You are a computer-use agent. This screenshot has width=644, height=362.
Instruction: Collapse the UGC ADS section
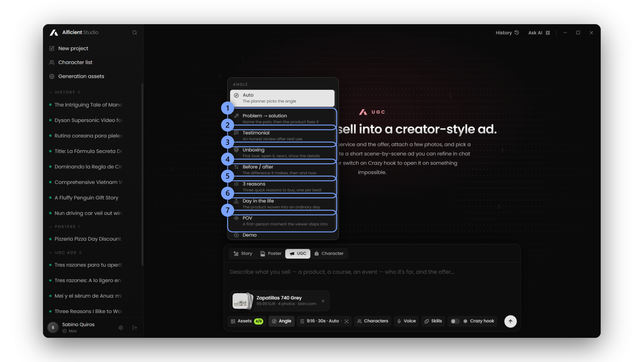(66, 253)
